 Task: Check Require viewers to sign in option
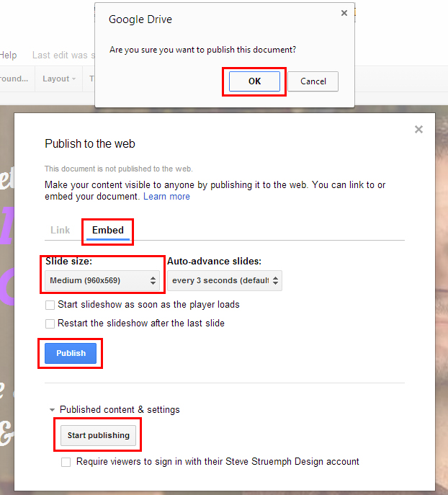[66, 462]
